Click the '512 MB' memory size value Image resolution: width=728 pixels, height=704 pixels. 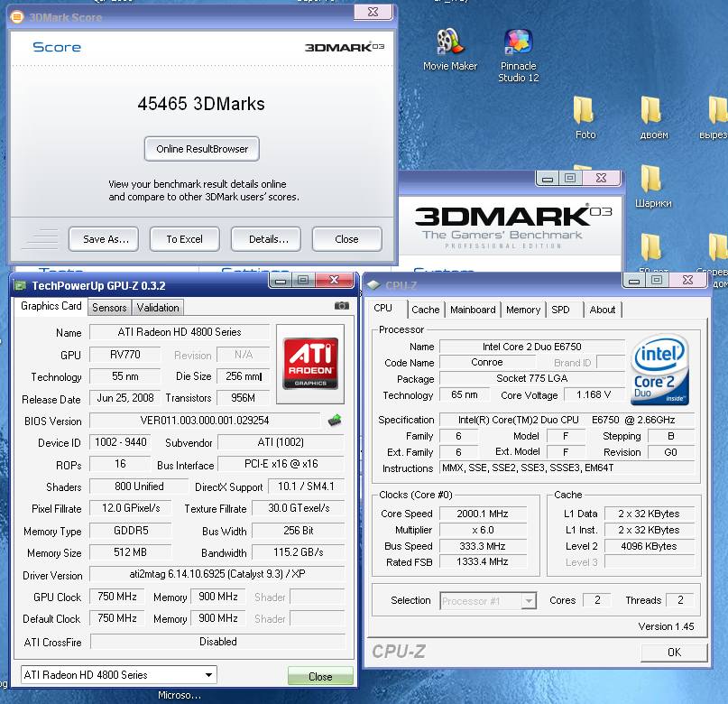131,552
